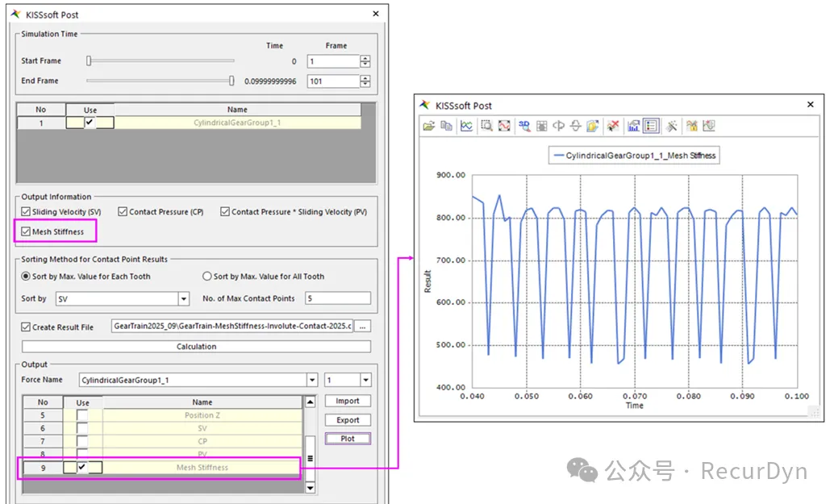Screen dimensions: 834x504
Task: Select the CylindricalGearGroup1_1 name cell
Action: 237,123
